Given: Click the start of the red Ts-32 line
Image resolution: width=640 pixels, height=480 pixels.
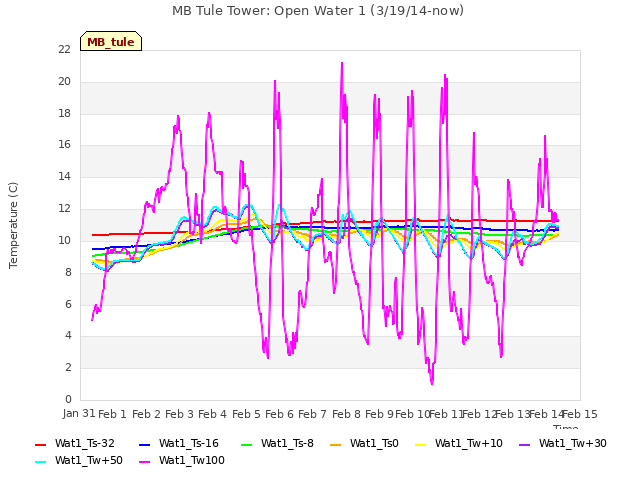Looking at the screenshot, I should (93, 235).
